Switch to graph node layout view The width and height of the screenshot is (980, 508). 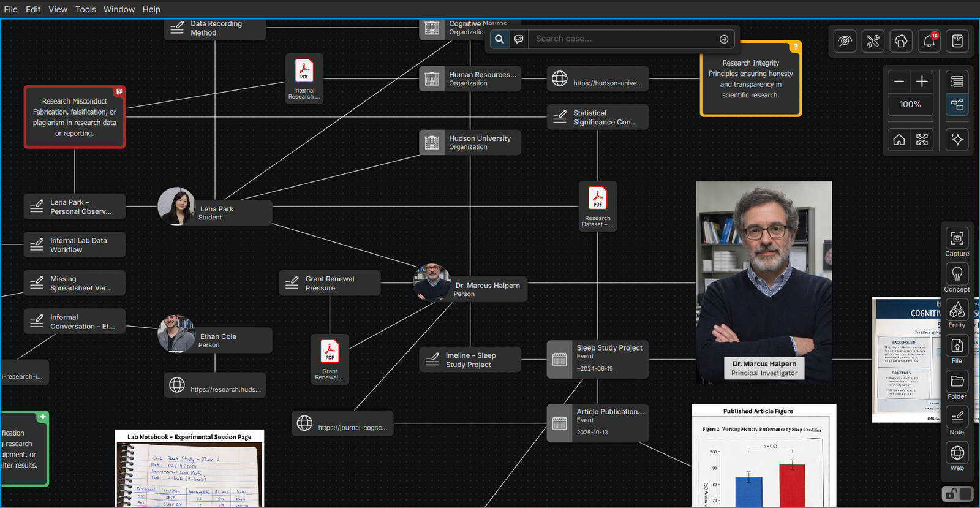click(957, 104)
